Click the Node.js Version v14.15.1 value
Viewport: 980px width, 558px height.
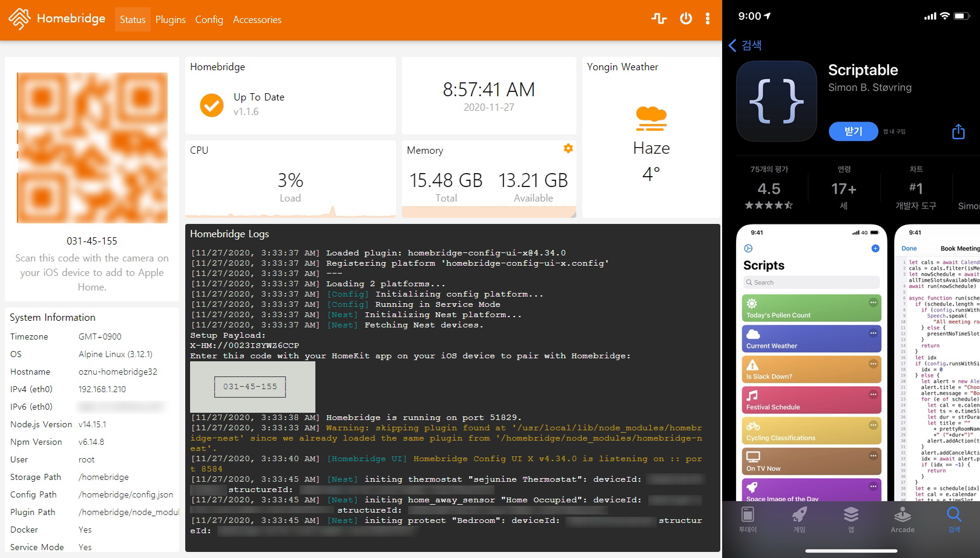[x=92, y=424]
